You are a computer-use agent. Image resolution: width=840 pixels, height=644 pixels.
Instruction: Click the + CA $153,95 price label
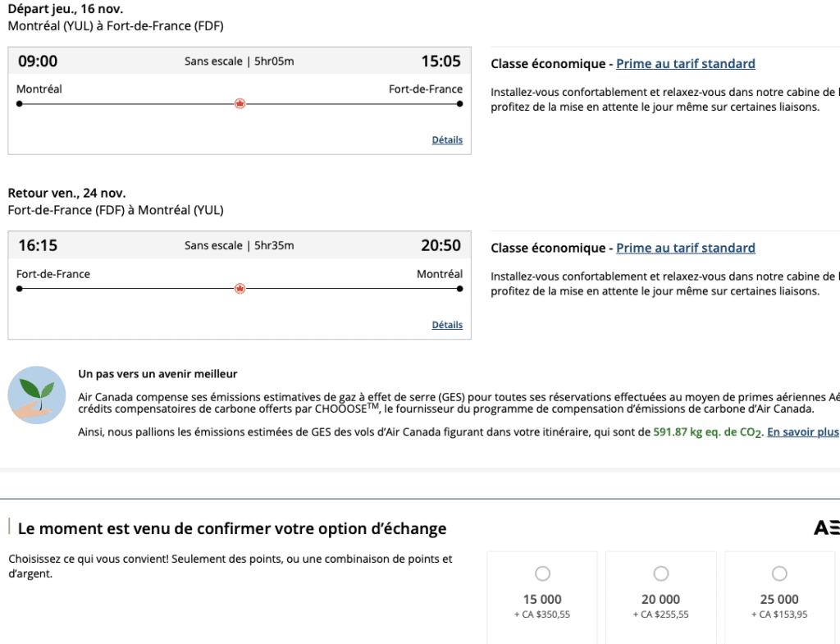click(779, 614)
